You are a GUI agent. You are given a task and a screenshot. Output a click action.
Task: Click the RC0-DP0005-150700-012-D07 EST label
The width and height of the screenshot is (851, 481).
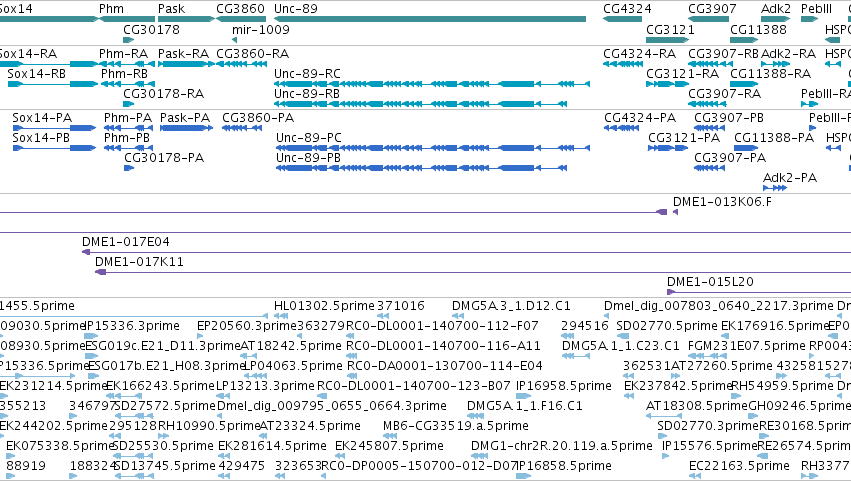tap(419, 467)
